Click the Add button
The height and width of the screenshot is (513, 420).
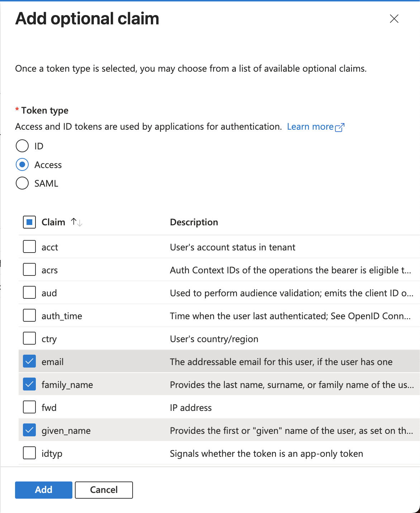[x=44, y=490]
